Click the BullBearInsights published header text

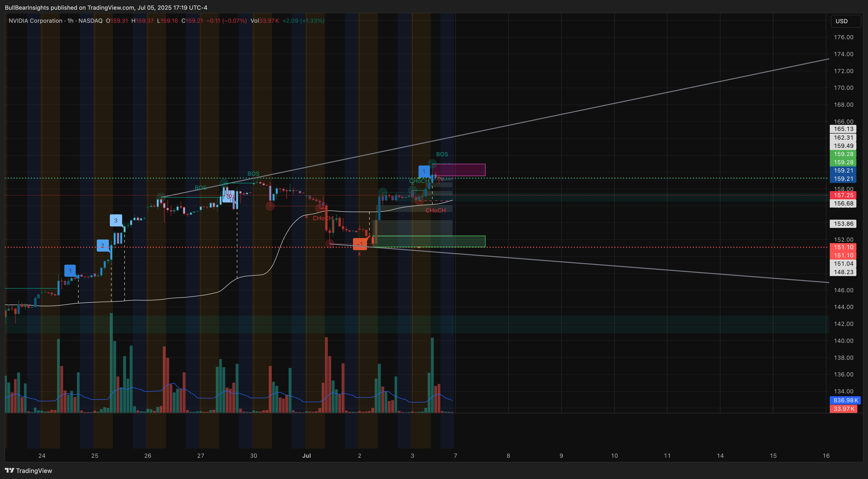106,7
